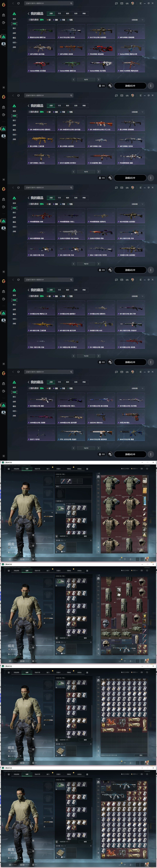Click refresh icon in page 8/33 window toolbar
157x868 pixels.
pyautogui.click(x=18, y=3)
